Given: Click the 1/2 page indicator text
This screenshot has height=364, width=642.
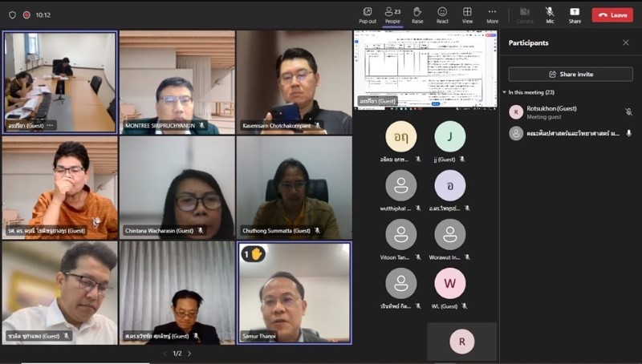Looking at the screenshot, I should [x=177, y=354].
